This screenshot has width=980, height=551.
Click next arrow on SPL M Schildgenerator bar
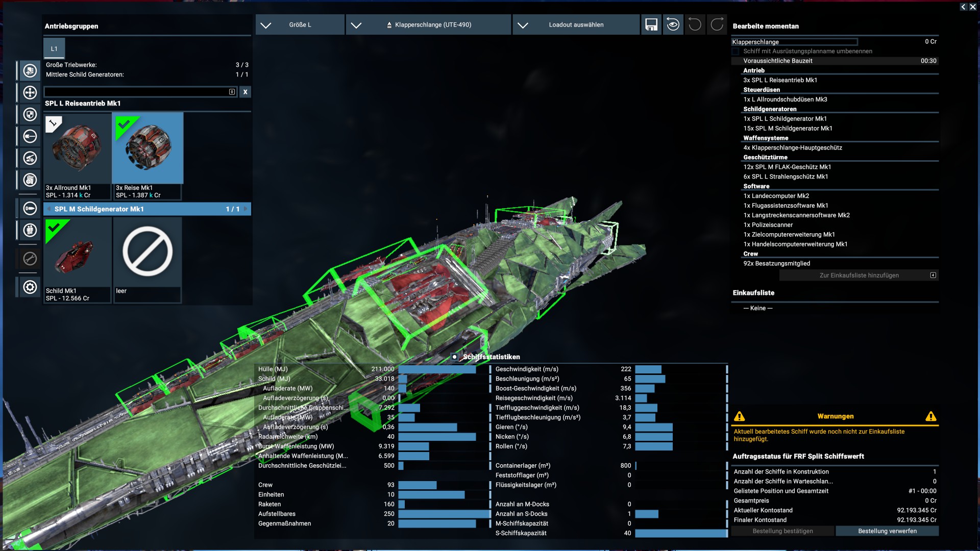246,209
